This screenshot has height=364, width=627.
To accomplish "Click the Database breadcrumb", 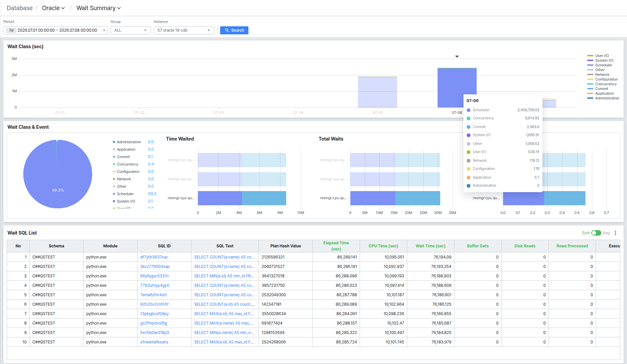I will coord(20,8).
